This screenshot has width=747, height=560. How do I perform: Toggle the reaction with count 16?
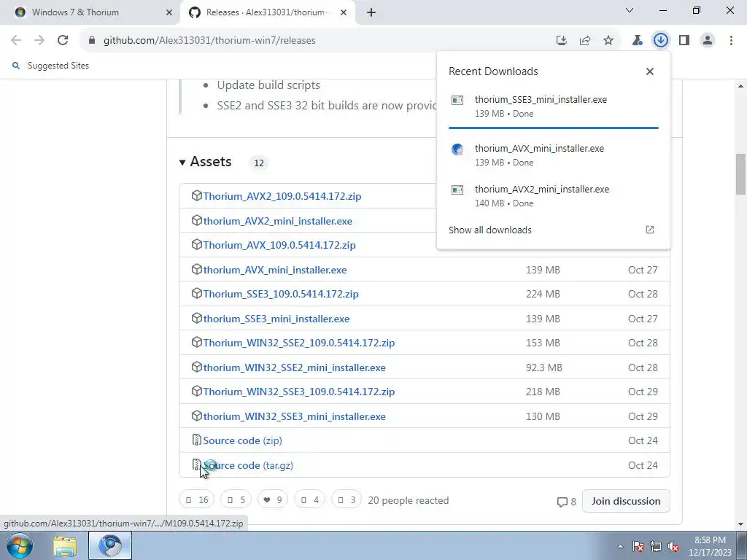click(197, 500)
